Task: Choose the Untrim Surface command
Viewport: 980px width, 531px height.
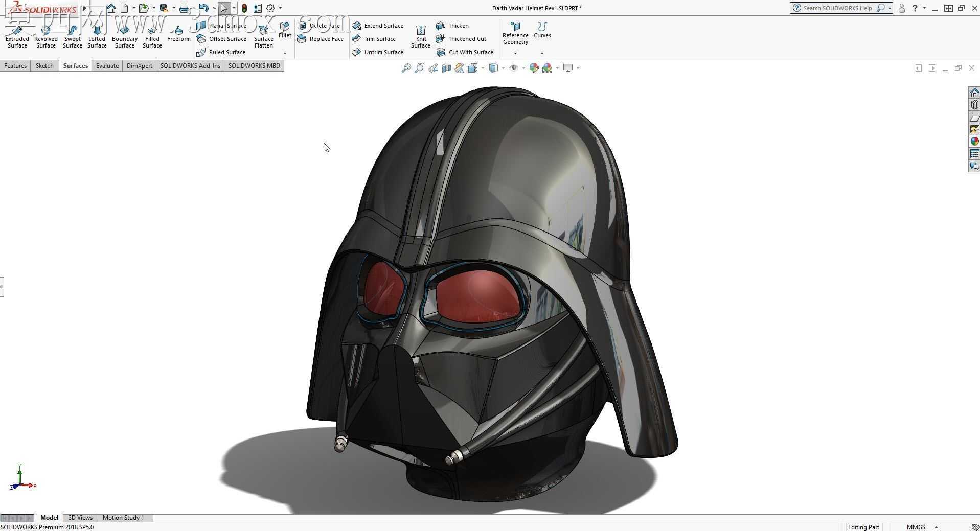Action: pyautogui.click(x=378, y=52)
